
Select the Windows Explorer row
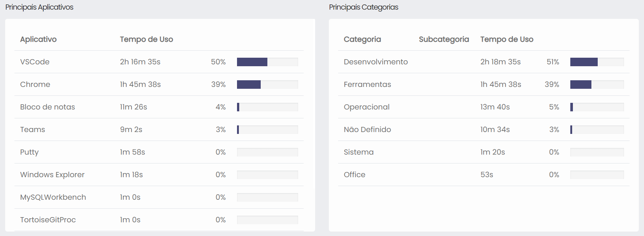click(x=52, y=175)
